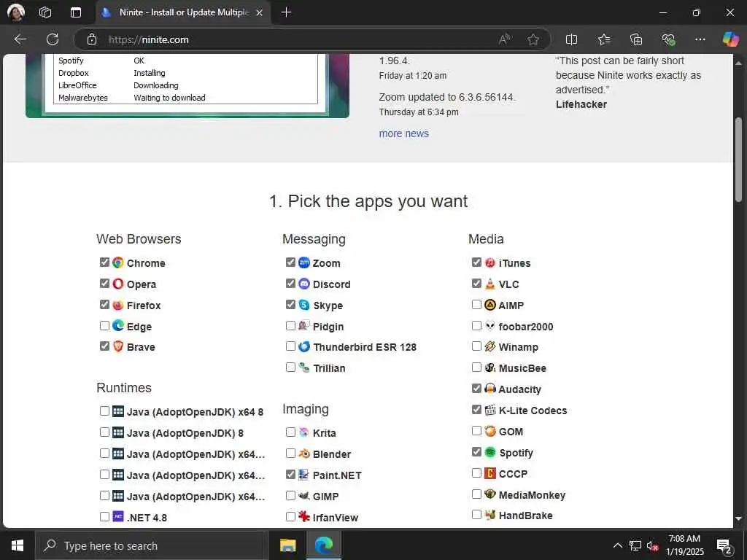The image size is (747, 560).
Task: Select the Trillian checkbox
Action: [290, 367]
